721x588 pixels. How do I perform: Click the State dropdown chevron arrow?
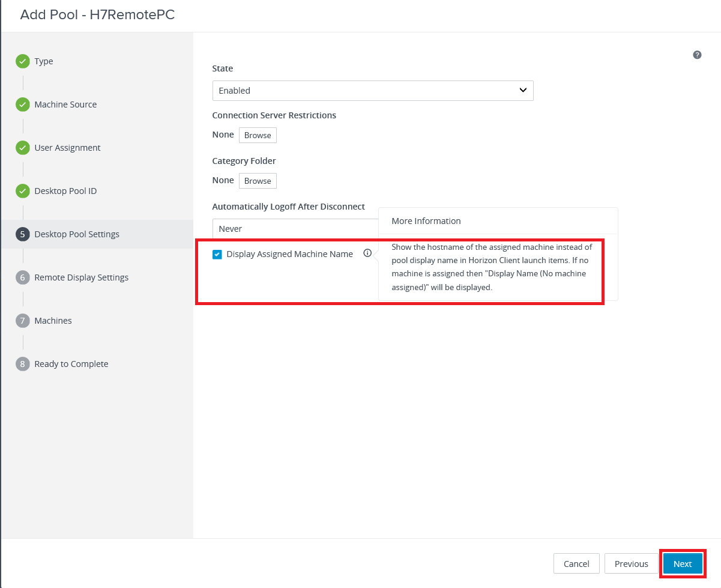tap(522, 90)
